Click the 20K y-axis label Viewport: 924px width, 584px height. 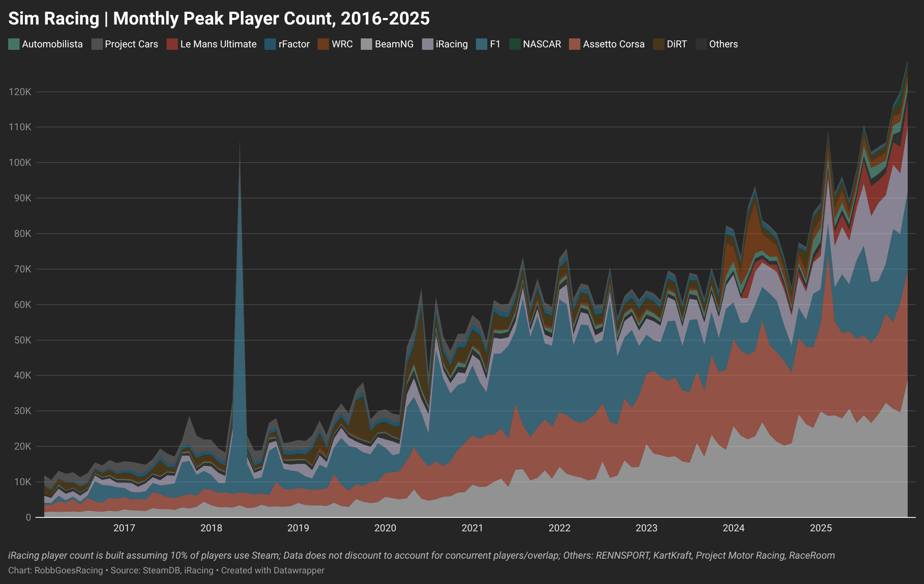pyautogui.click(x=22, y=446)
